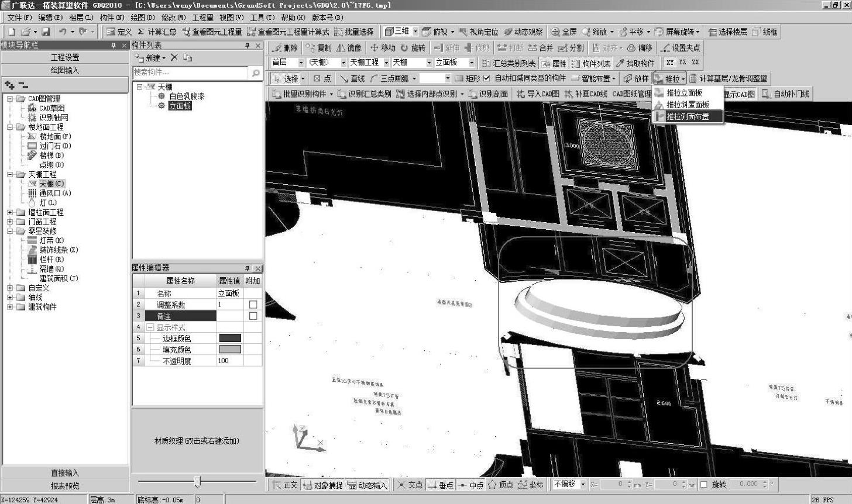Open 首层 floor dropdown
Viewport: 852px width, 504px height.
coord(301,63)
